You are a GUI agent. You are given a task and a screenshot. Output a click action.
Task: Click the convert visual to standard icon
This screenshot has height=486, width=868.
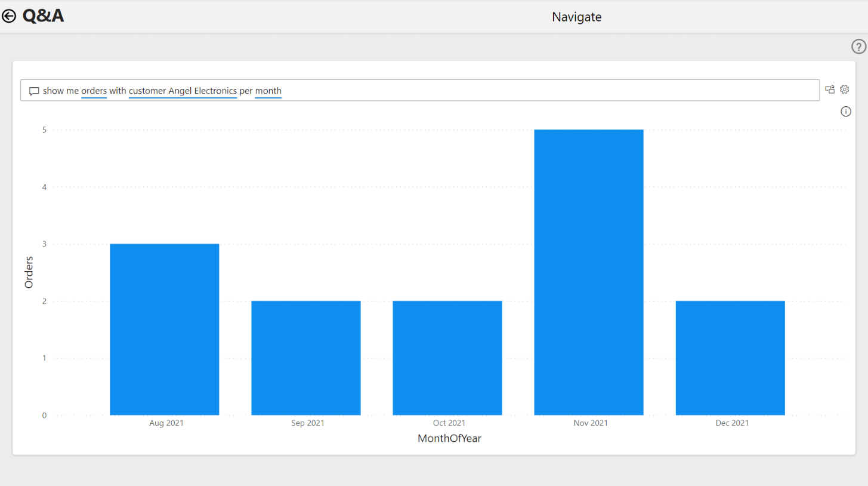tap(830, 90)
